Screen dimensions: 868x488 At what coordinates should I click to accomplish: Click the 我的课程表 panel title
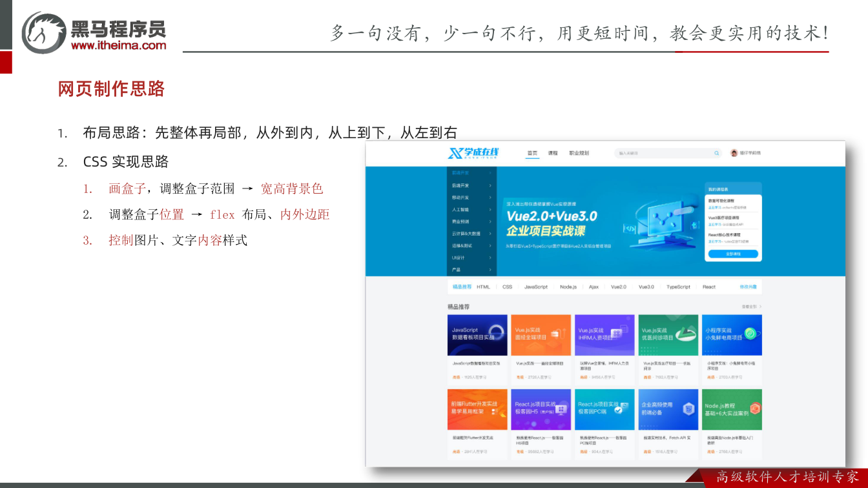click(x=719, y=189)
